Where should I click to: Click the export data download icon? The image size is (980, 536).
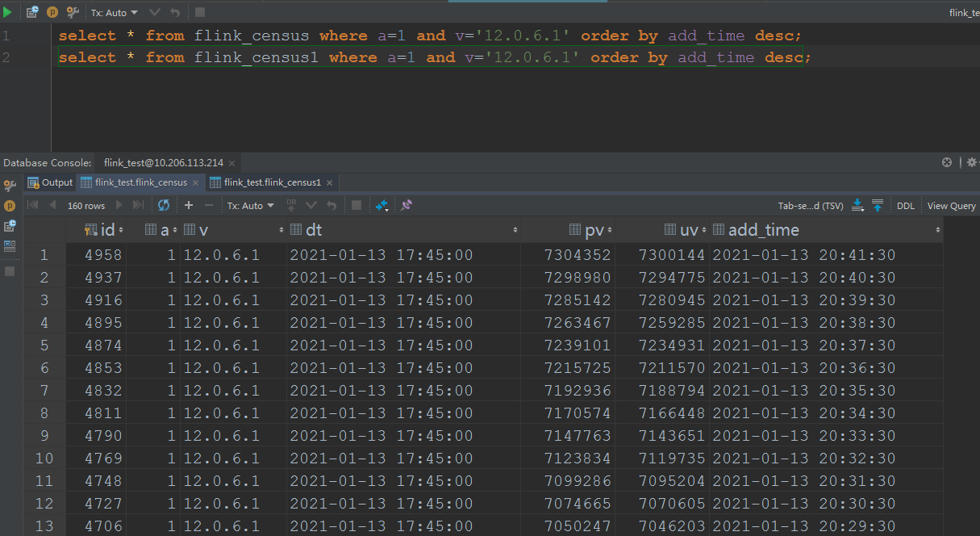coord(858,206)
